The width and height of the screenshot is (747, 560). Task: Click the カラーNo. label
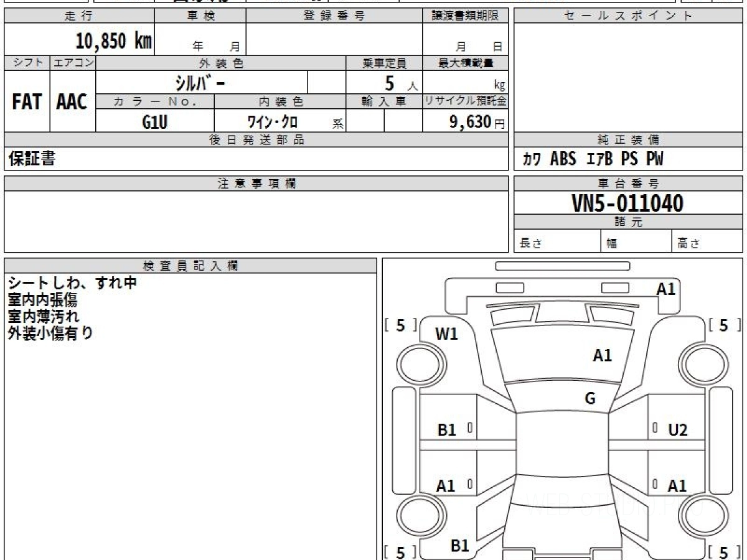(x=155, y=101)
